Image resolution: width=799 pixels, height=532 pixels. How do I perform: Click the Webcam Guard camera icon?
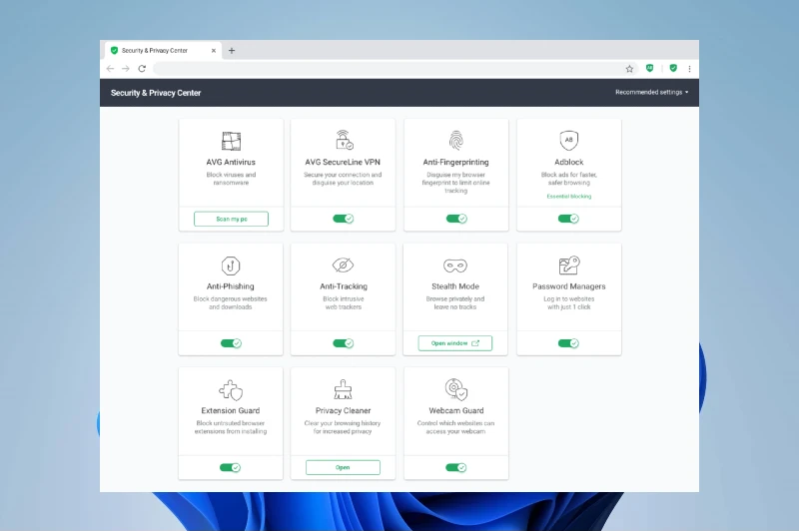456,389
